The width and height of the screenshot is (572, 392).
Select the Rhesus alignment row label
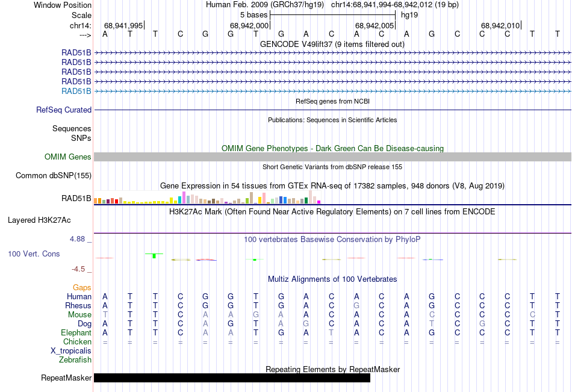[78, 305]
